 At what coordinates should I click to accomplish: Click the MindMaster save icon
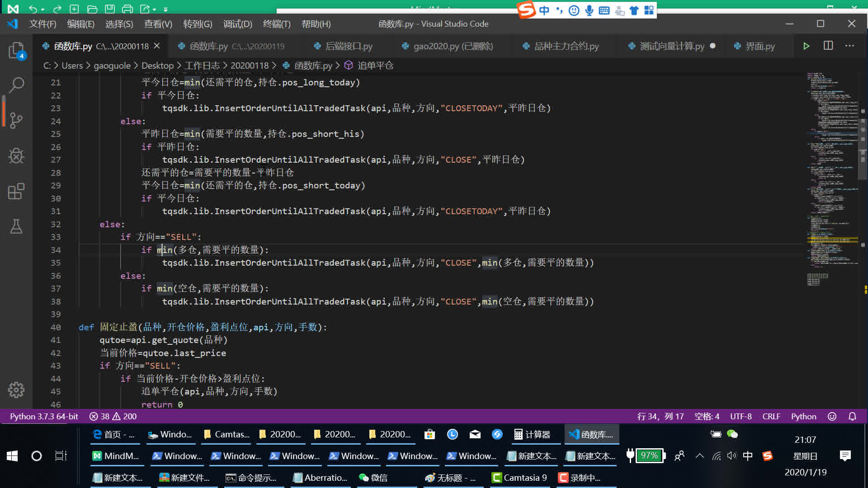click(x=110, y=9)
